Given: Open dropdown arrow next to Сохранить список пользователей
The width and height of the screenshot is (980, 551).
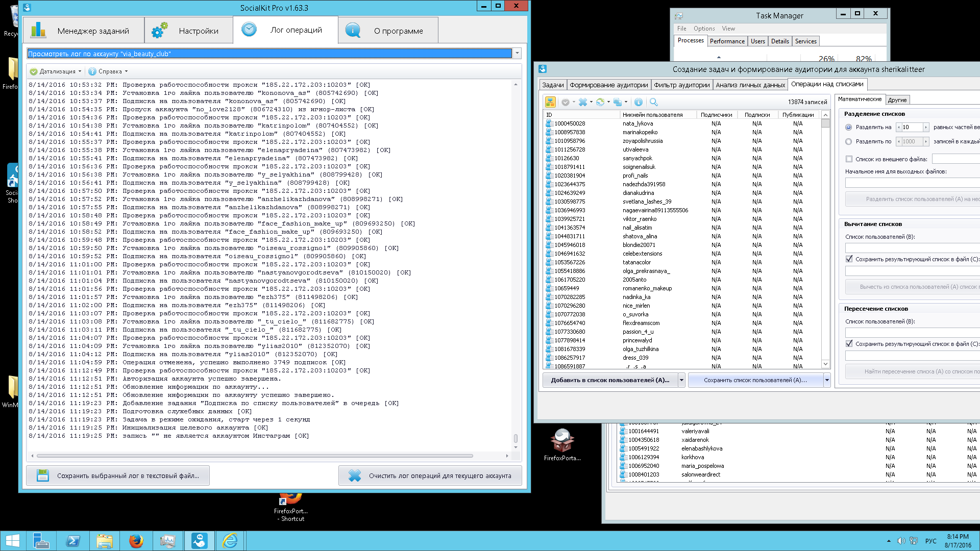Looking at the screenshot, I should (x=827, y=380).
